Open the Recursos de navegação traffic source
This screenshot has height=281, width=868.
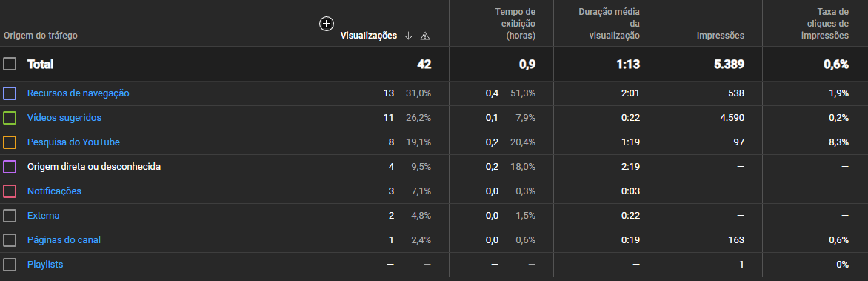tap(78, 93)
